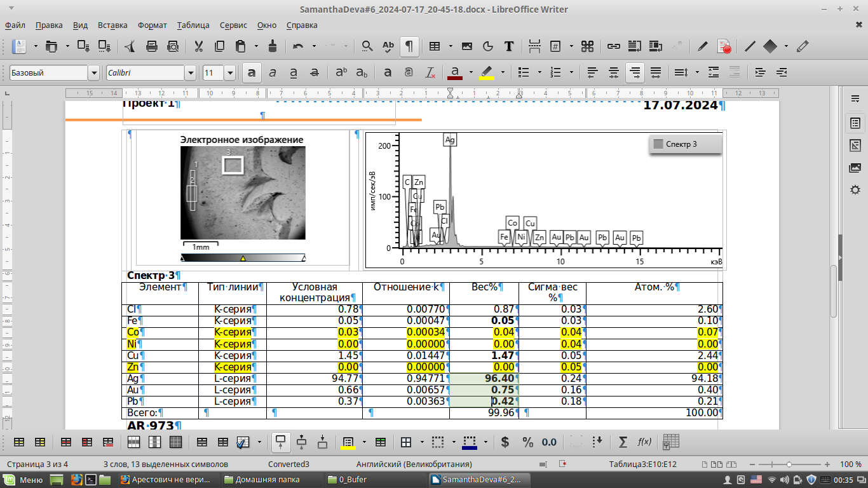The height and width of the screenshot is (488, 868).
Task: Enable justified text alignment
Action: (656, 72)
